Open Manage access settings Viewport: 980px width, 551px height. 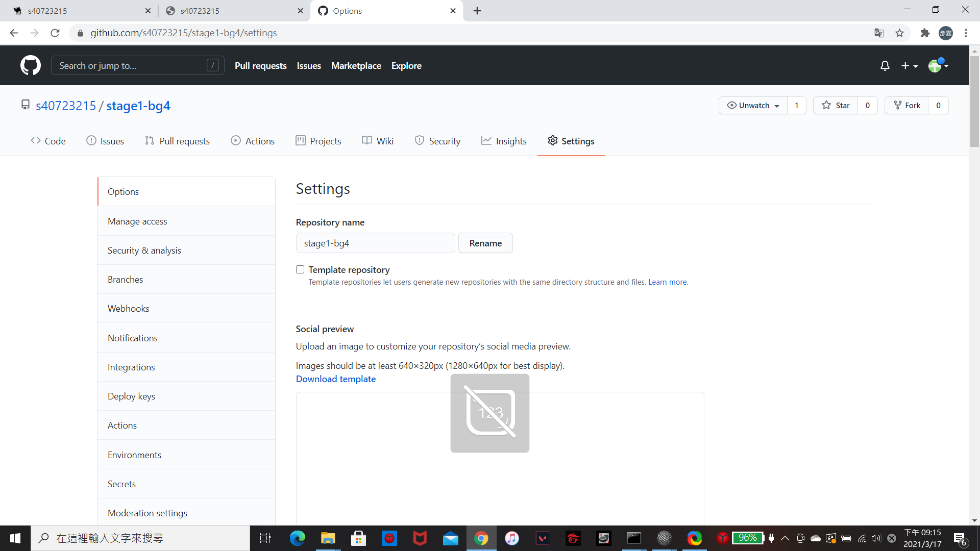pos(186,221)
